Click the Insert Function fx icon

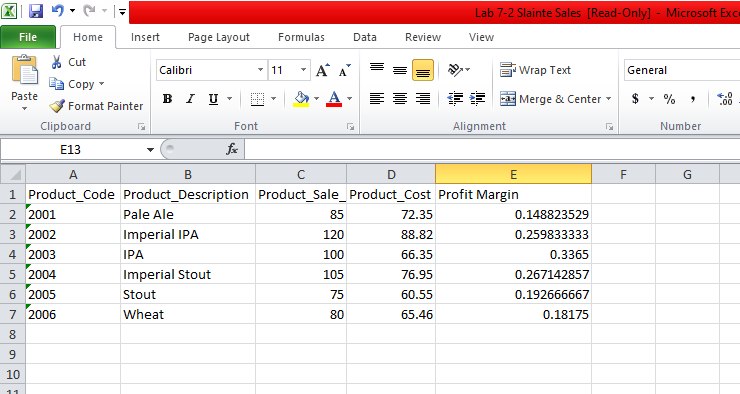point(232,150)
